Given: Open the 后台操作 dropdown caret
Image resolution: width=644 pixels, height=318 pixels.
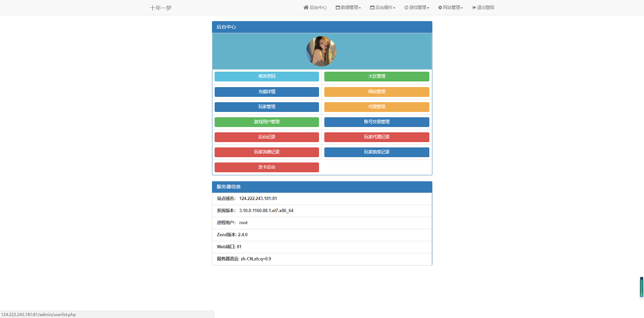Looking at the screenshot, I should pyautogui.click(x=394, y=8).
